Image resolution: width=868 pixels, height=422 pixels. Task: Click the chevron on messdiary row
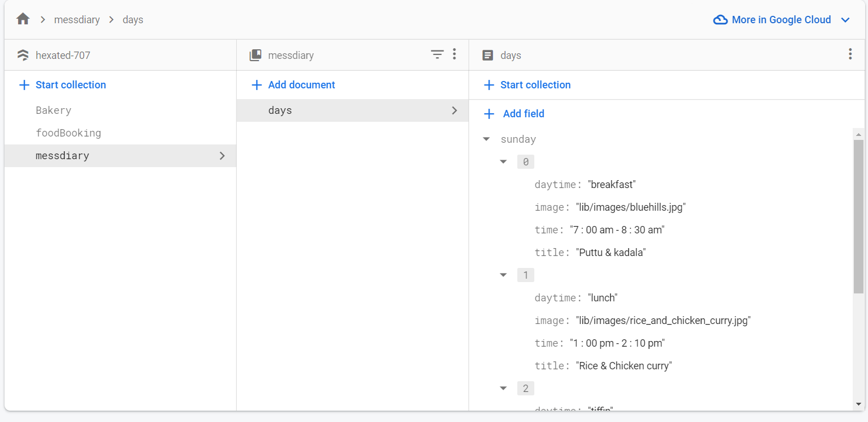pyautogui.click(x=222, y=156)
